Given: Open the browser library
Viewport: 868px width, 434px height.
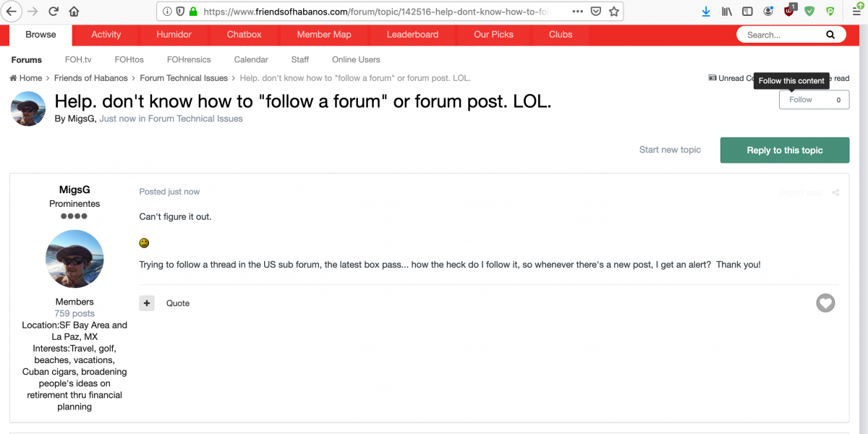Looking at the screenshot, I should [728, 12].
